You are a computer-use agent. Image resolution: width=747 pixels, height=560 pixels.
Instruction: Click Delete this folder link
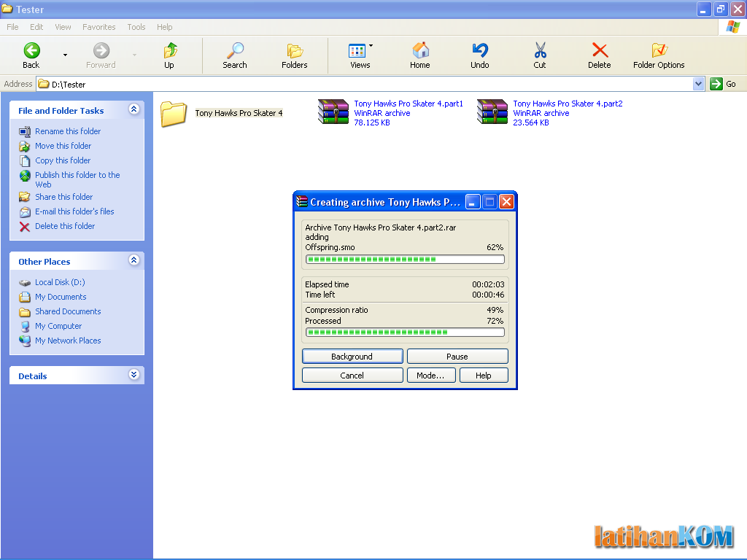[x=65, y=226]
